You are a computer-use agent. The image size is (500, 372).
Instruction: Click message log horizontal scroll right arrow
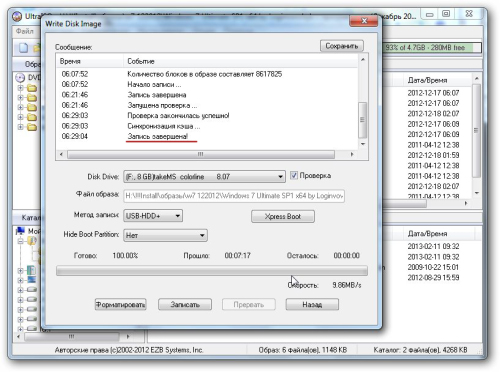(352, 154)
